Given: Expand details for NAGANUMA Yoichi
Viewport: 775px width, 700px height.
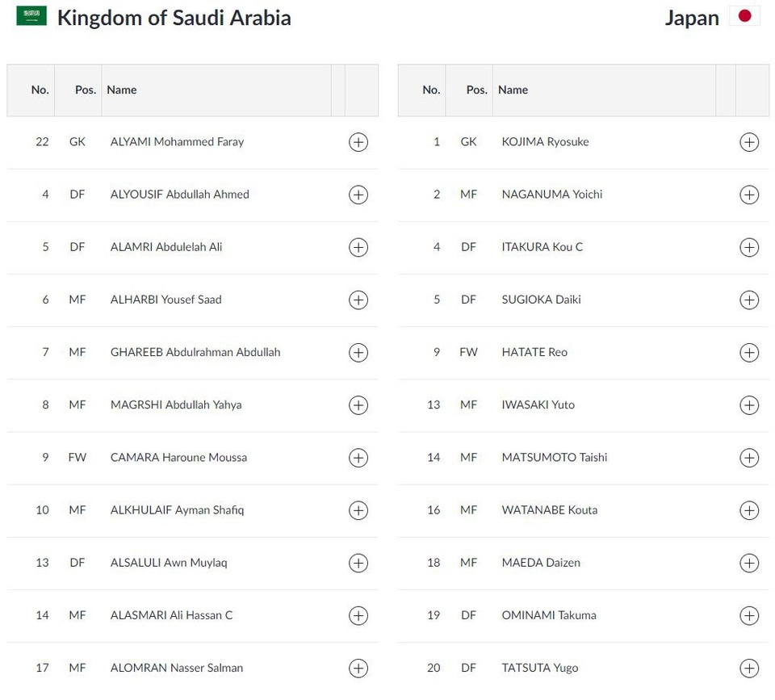Looking at the screenshot, I should point(749,195).
